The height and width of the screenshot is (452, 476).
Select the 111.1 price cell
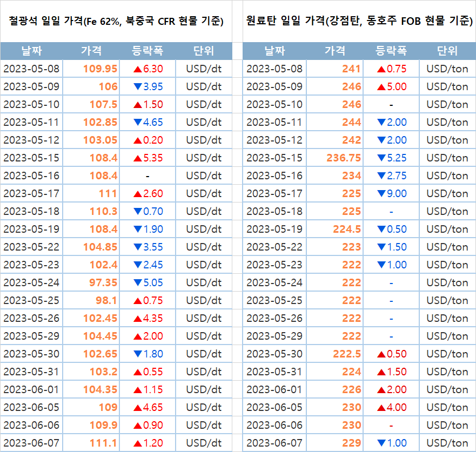point(104,443)
